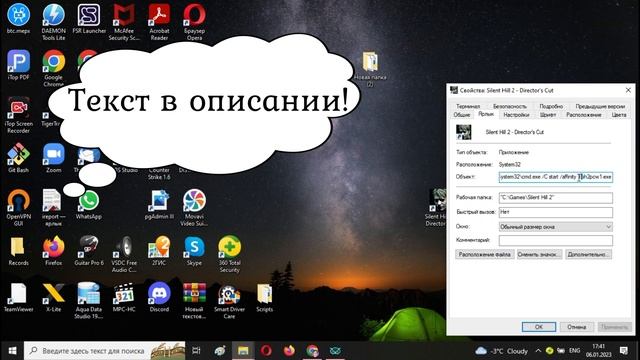Select VSDC Free Audio Converter icon
640x360 pixels.
coord(124,254)
